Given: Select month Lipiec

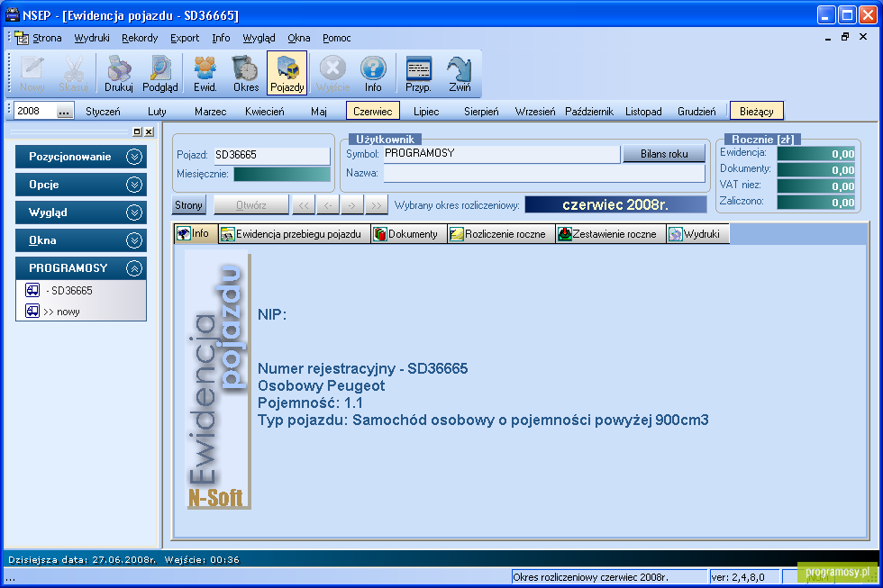Looking at the screenshot, I should pos(426,111).
